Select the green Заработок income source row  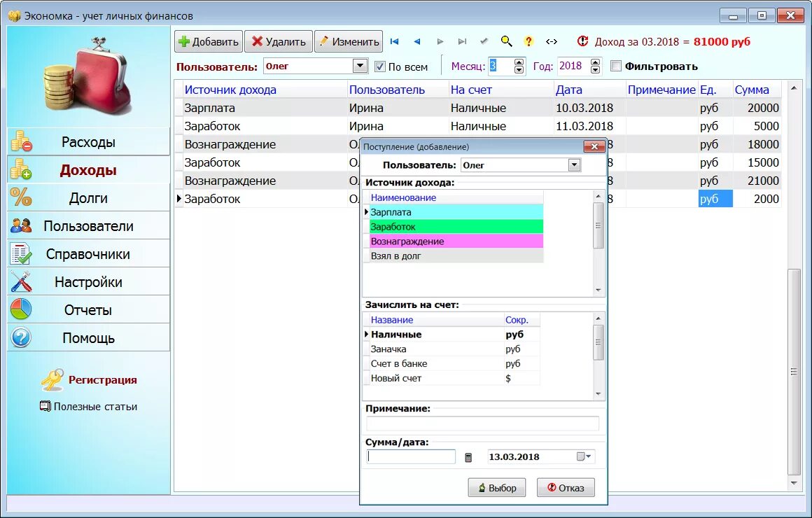pos(456,226)
